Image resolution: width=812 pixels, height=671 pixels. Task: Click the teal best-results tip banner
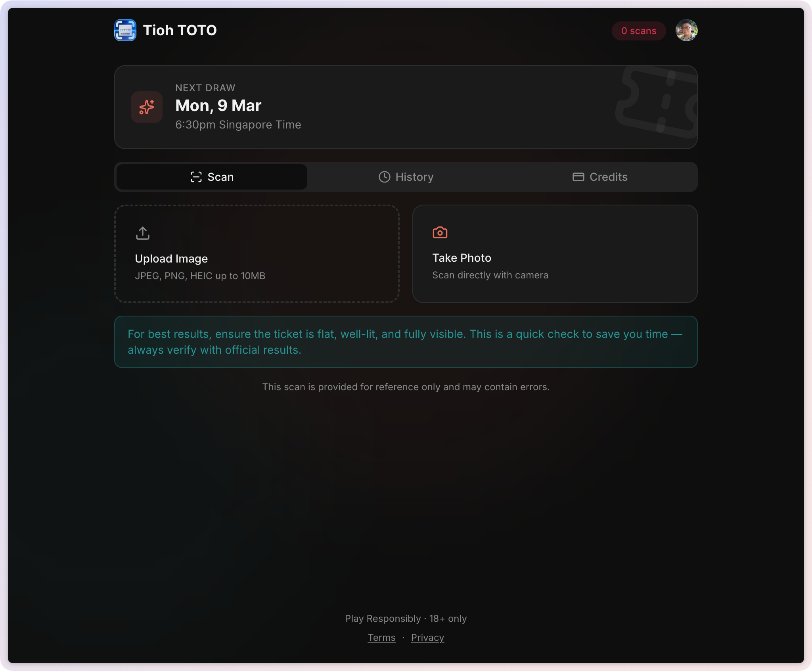406,342
